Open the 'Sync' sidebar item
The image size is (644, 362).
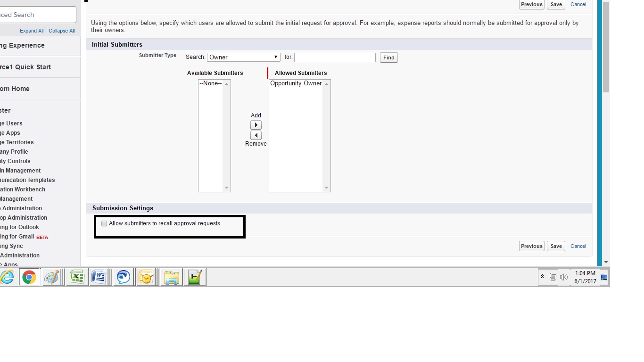point(11,246)
